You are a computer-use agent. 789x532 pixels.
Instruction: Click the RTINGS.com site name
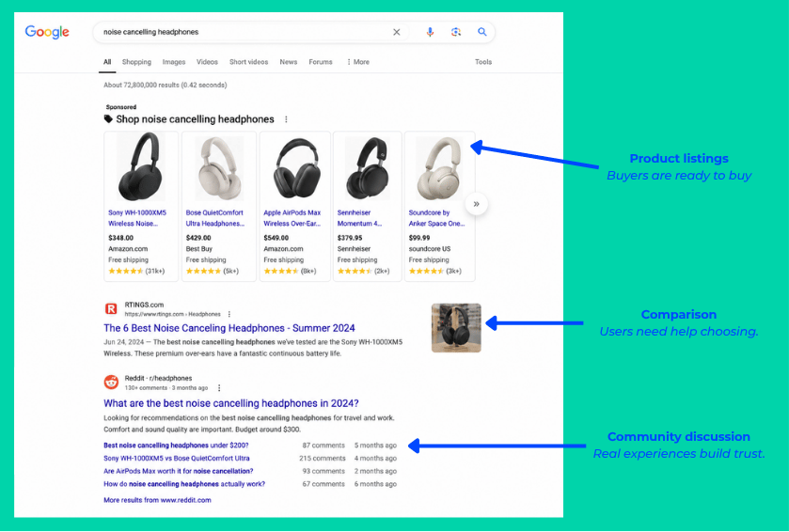tap(144, 305)
